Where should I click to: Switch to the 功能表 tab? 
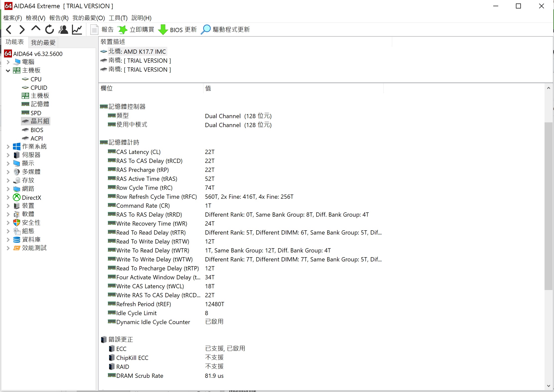[15, 42]
